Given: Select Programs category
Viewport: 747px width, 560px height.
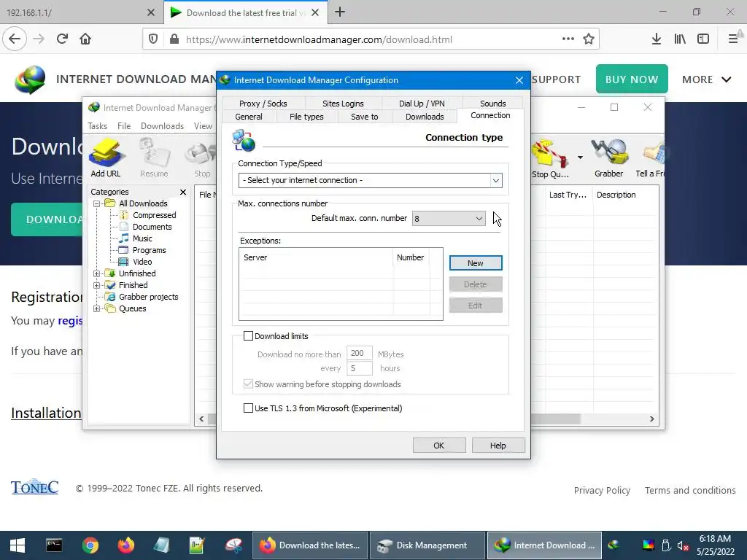Looking at the screenshot, I should pos(149,250).
